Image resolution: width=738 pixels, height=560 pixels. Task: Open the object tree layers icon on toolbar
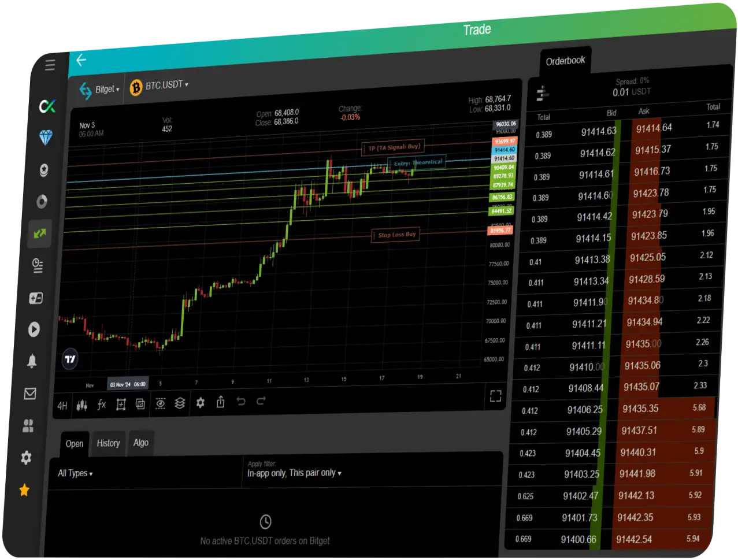click(x=179, y=404)
